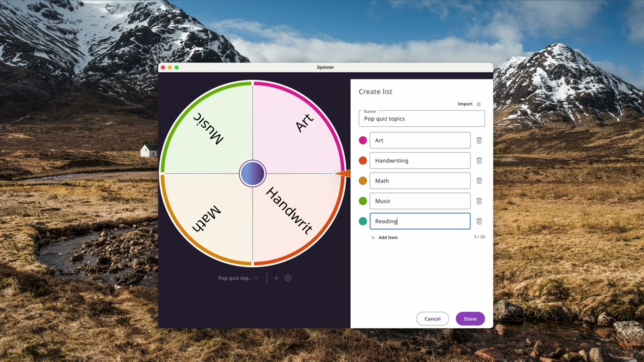Click the Create list heading
The image size is (644, 362).
(x=375, y=92)
